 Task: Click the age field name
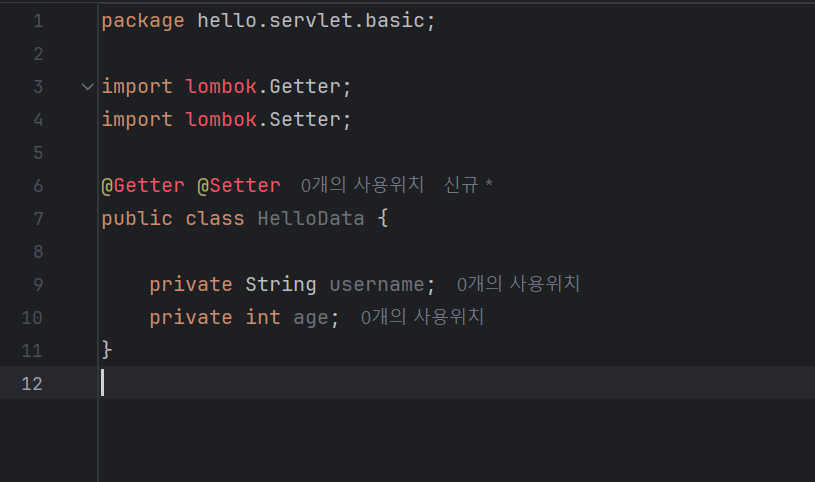pyautogui.click(x=311, y=318)
